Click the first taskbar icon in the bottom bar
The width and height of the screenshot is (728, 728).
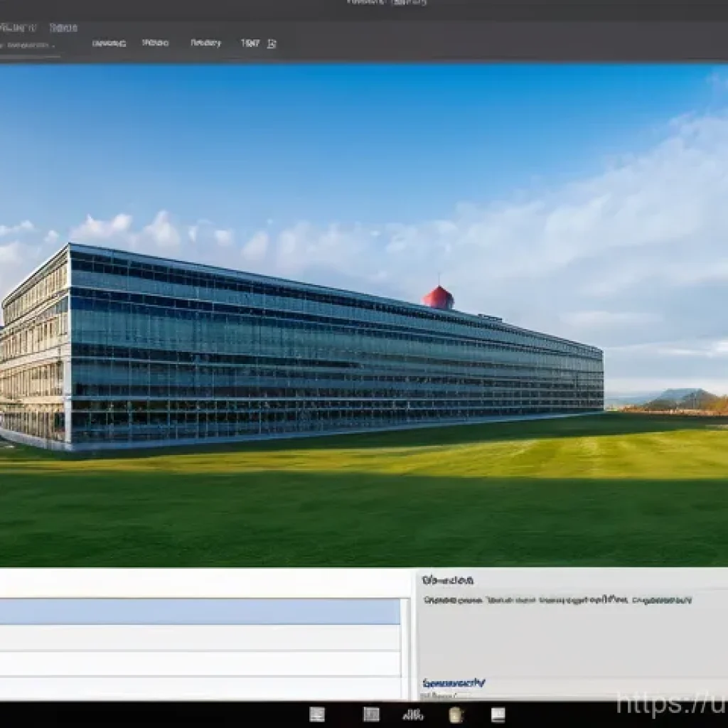tap(317, 714)
